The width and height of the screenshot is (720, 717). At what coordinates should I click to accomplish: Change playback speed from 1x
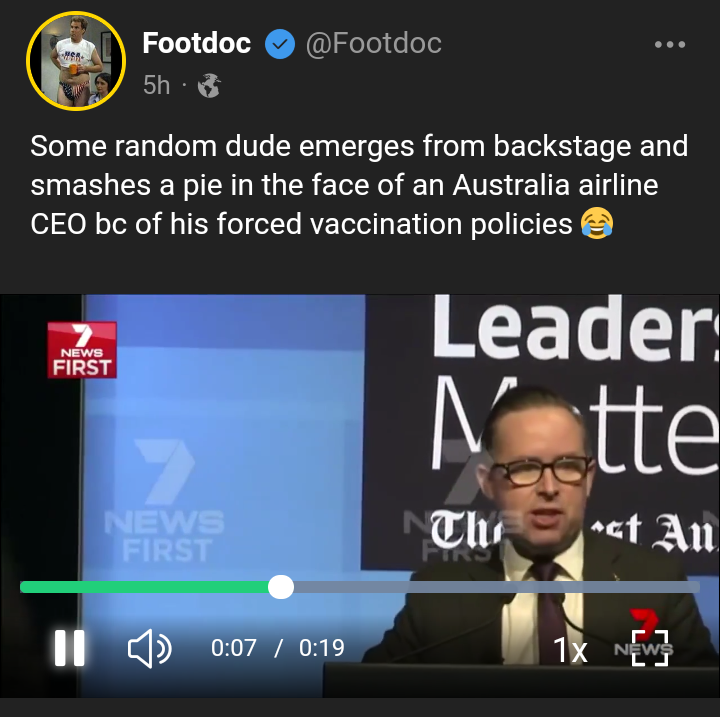click(x=570, y=650)
